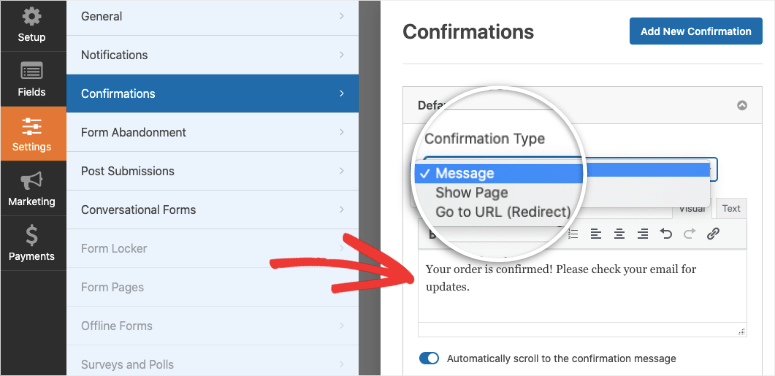
Task: Open the Post Submissions settings row
Action: tap(213, 171)
